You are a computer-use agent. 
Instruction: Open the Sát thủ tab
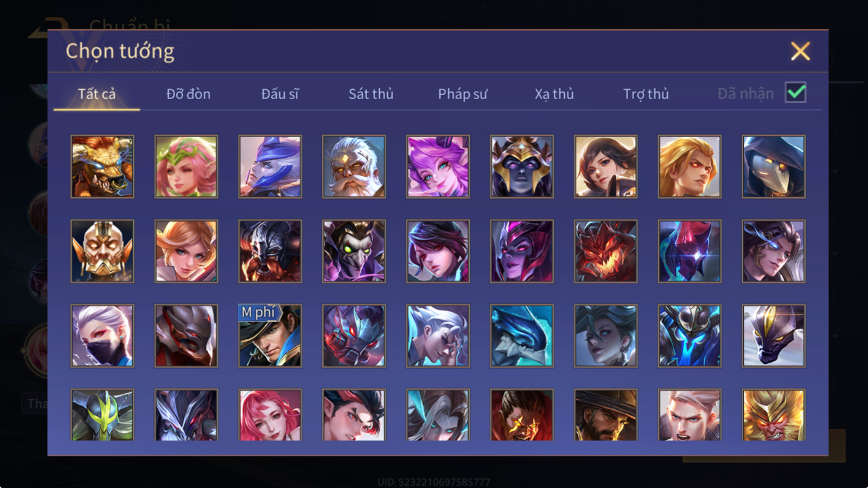tap(371, 94)
